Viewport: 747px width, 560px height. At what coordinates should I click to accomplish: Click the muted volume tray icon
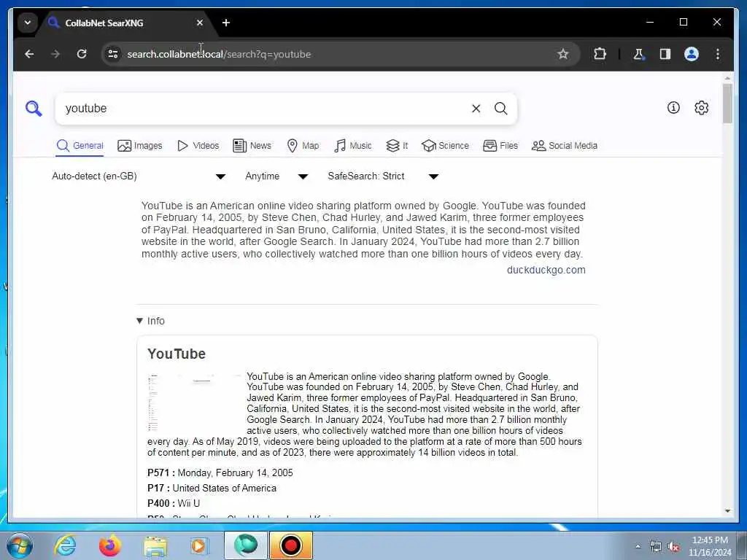pos(673,547)
